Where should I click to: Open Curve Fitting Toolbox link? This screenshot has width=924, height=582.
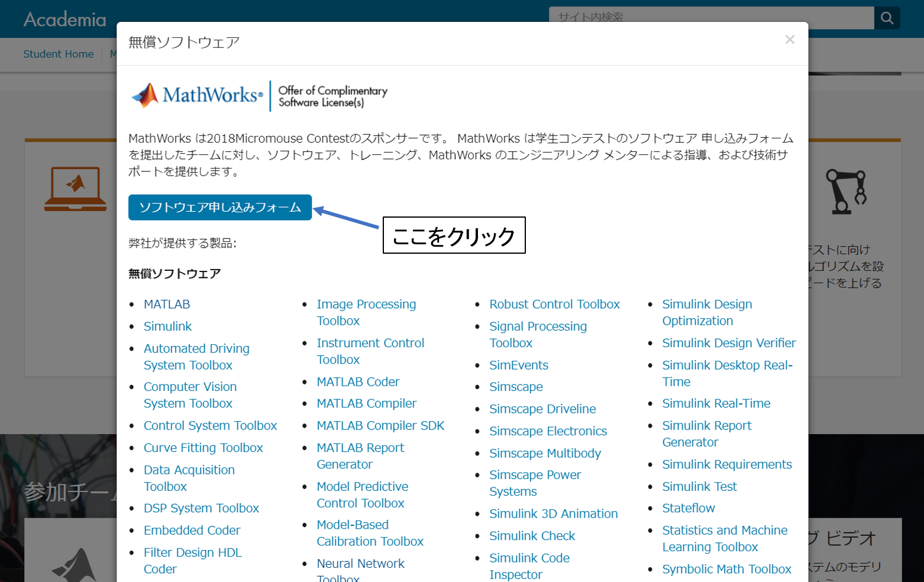[203, 448]
